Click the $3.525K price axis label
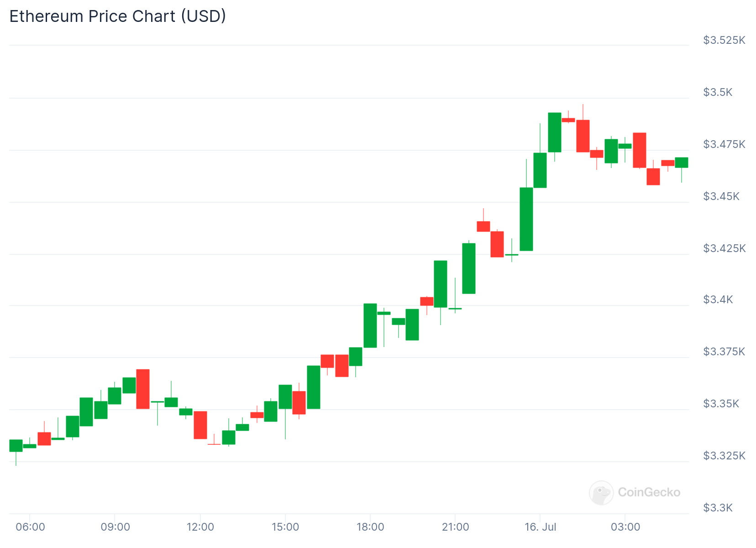The image size is (756, 548). 724,40
